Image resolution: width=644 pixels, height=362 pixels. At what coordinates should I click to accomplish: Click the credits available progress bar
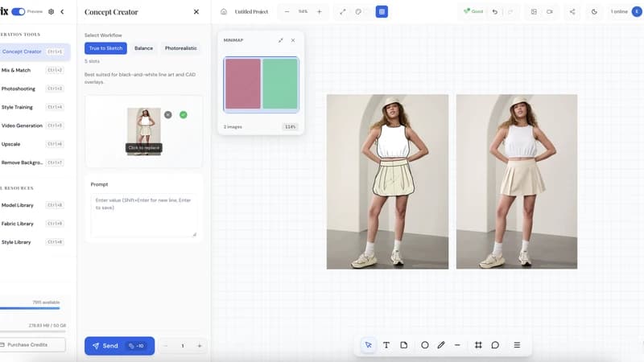click(x=30, y=308)
